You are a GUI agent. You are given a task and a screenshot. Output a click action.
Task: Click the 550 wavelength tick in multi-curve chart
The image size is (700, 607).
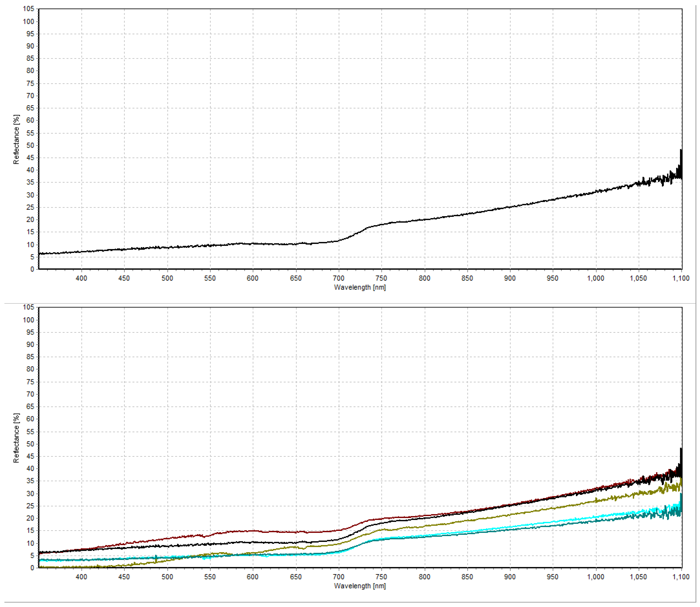[210, 576]
